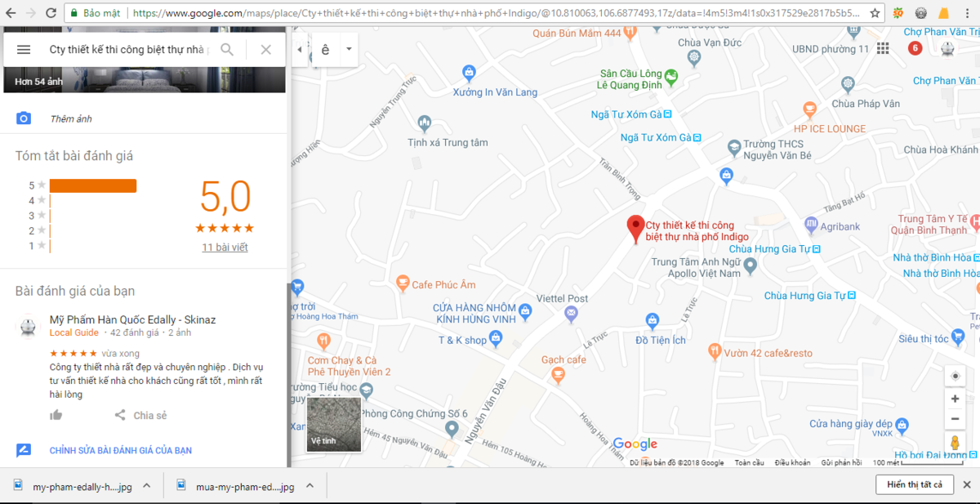Select the 5-star rating bar
The image size is (980, 504).
pyautogui.click(x=93, y=185)
